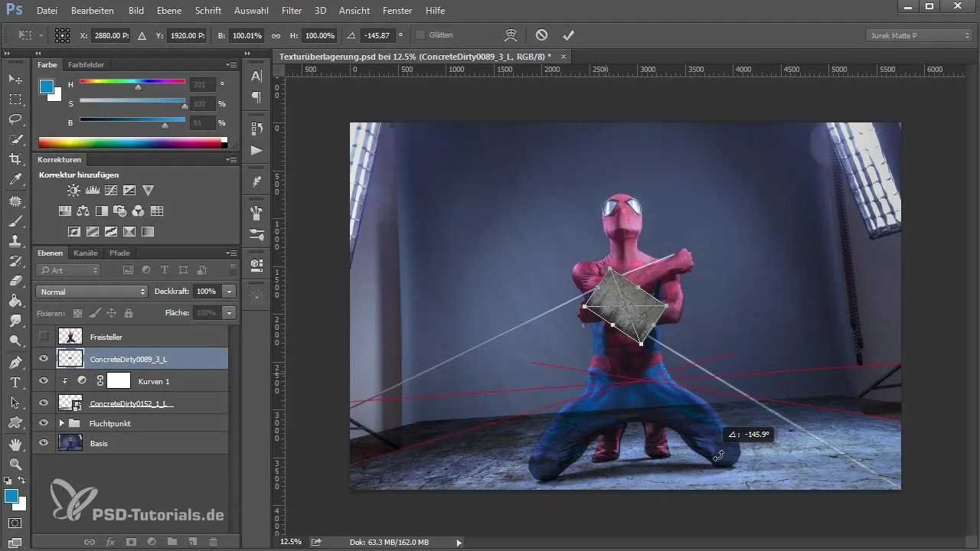This screenshot has width=980, height=551.
Task: Open the Deckkraft opacity dropdown arrow
Action: pos(229,292)
